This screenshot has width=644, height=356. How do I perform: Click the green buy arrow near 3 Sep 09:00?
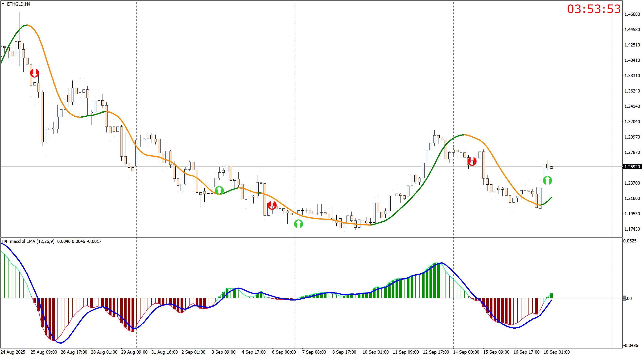pos(219,190)
